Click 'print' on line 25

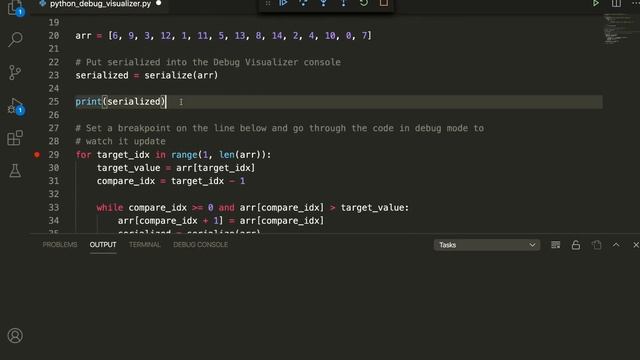pyautogui.click(x=88, y=102)
